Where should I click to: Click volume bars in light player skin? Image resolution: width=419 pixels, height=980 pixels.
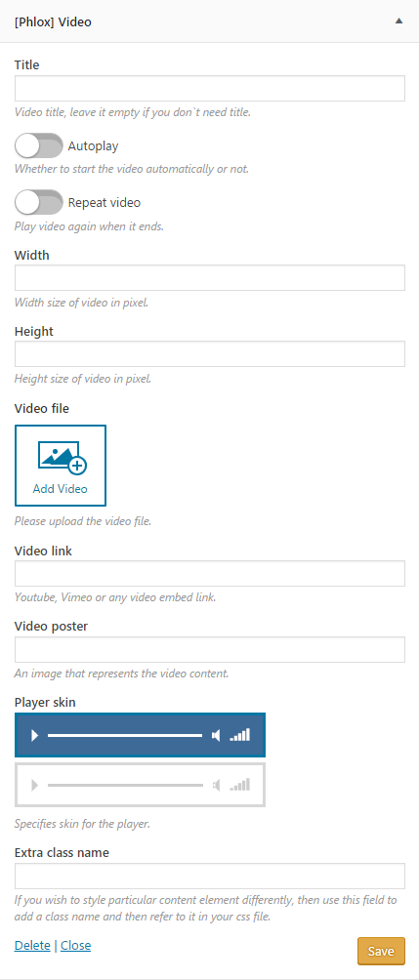pyautogui.click(x=240, y=785)
